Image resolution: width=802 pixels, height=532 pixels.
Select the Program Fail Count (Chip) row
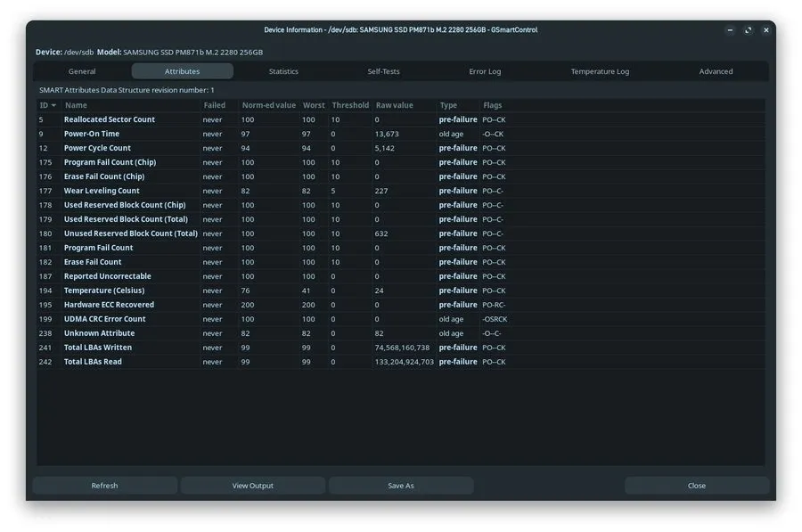tap(401, 162)
